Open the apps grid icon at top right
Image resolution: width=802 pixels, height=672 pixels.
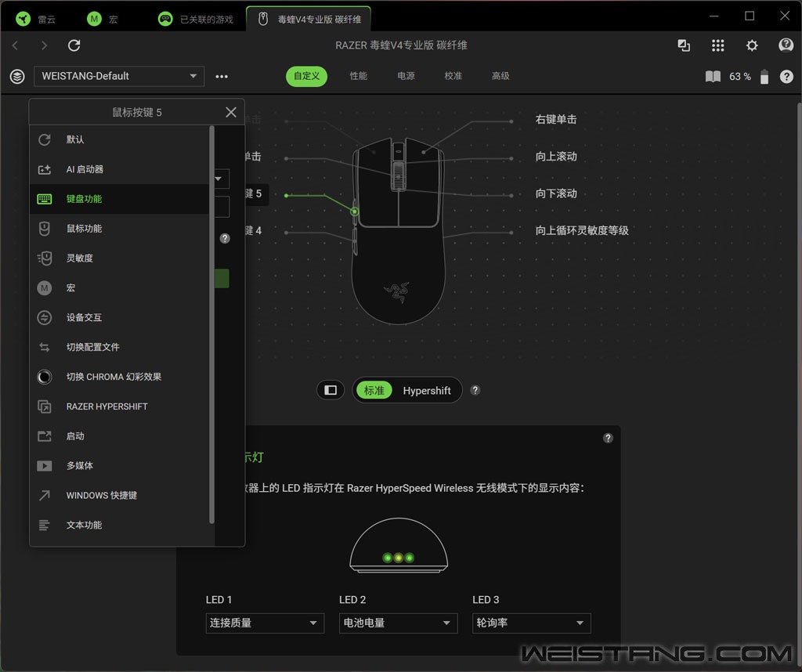[x=717, y=45]
